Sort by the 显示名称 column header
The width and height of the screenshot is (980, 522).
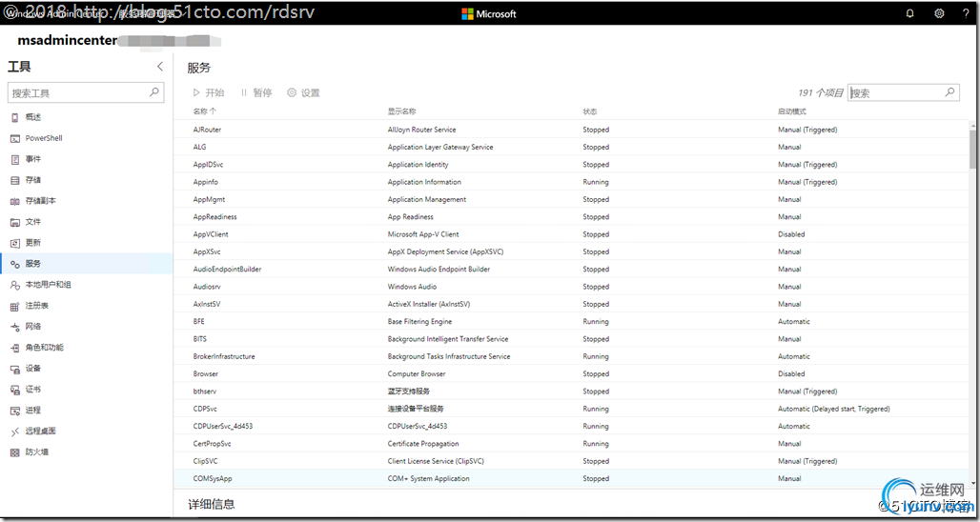click(402, 111)
